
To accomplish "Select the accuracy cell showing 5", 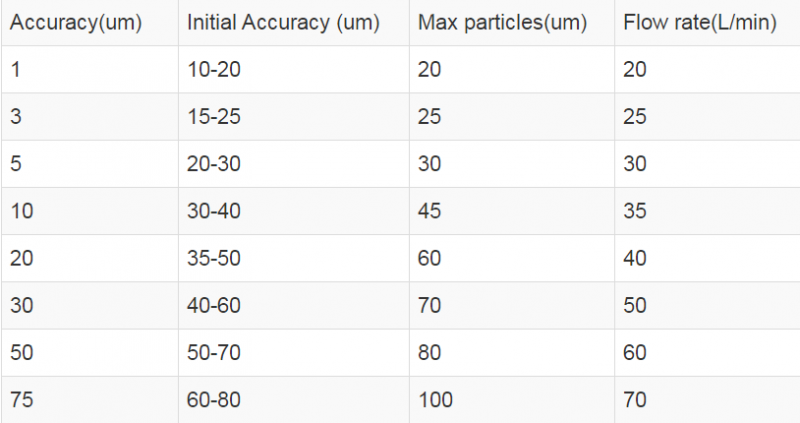I will [x=16, y=164].
